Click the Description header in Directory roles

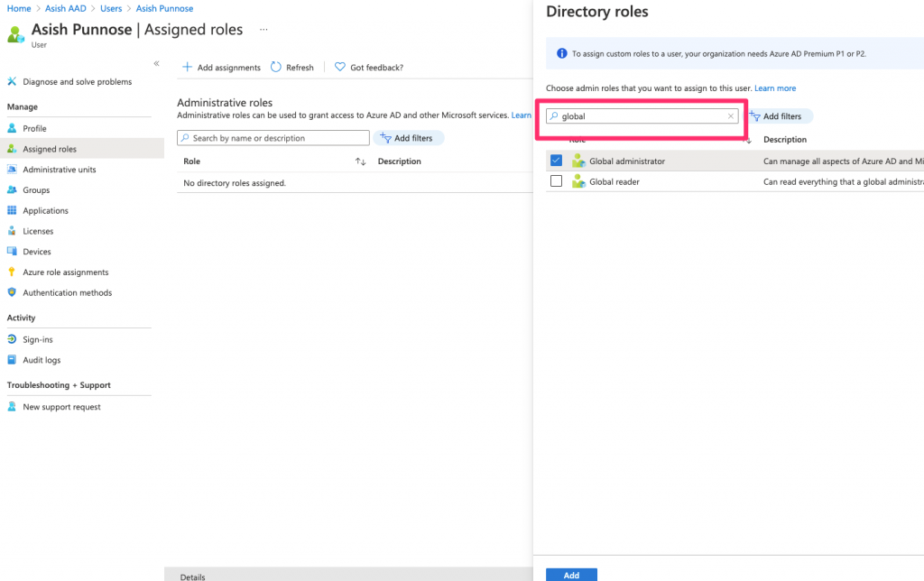[785, 140]
